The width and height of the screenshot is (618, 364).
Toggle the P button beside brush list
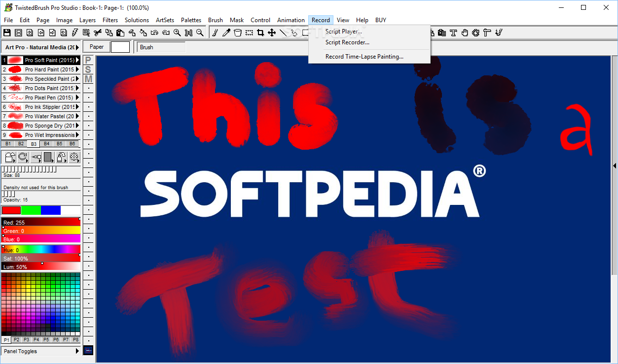click(88, 60)
